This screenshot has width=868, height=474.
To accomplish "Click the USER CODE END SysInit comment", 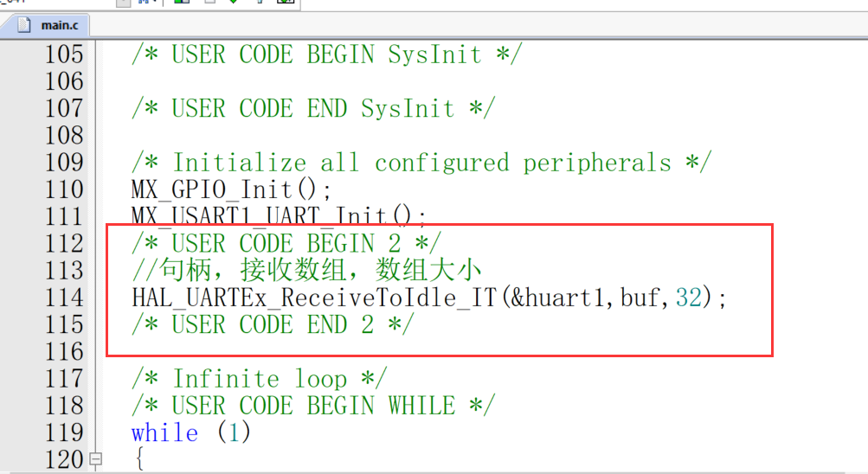I will tap(313, 108).
